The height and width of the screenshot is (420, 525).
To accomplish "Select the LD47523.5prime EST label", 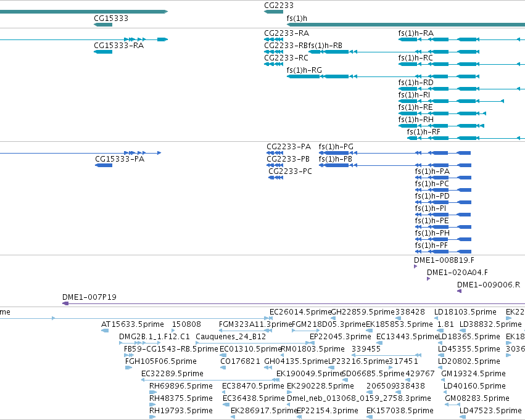I will pos(490,411).
